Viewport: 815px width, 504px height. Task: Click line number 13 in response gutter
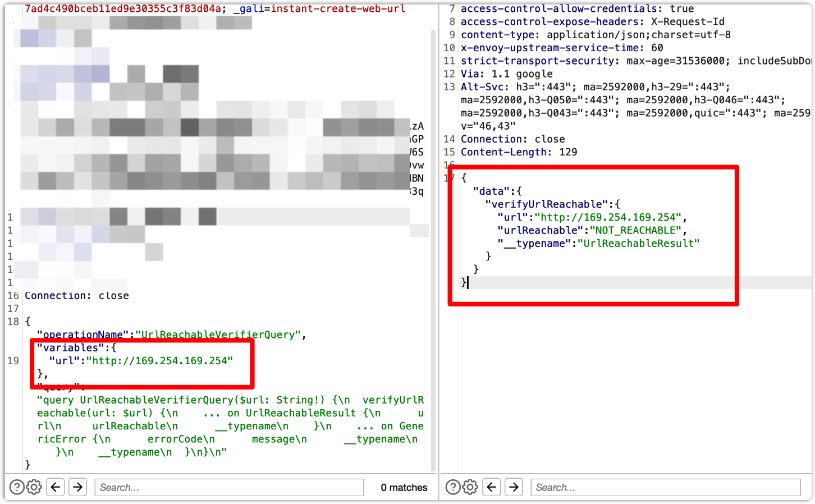pos(449,87)
